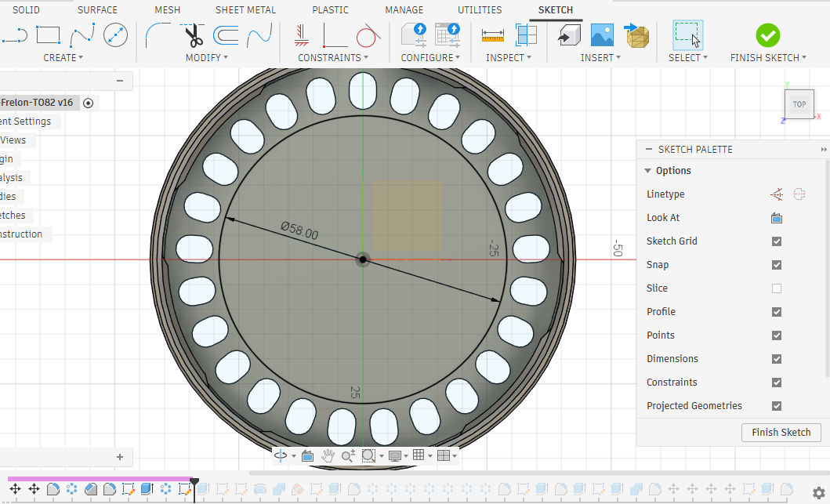Collapse the Options section in Sketch Palette
The width and height of the screenshot is (830, 504).
click(x=648, y=171)
